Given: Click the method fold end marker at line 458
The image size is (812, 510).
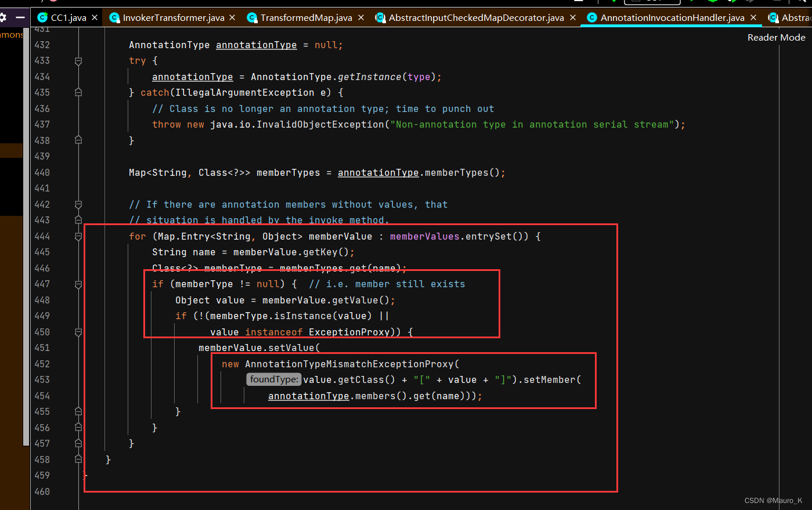Looking at the screenshot, I should pyautogui.click(x=78, y=460).
